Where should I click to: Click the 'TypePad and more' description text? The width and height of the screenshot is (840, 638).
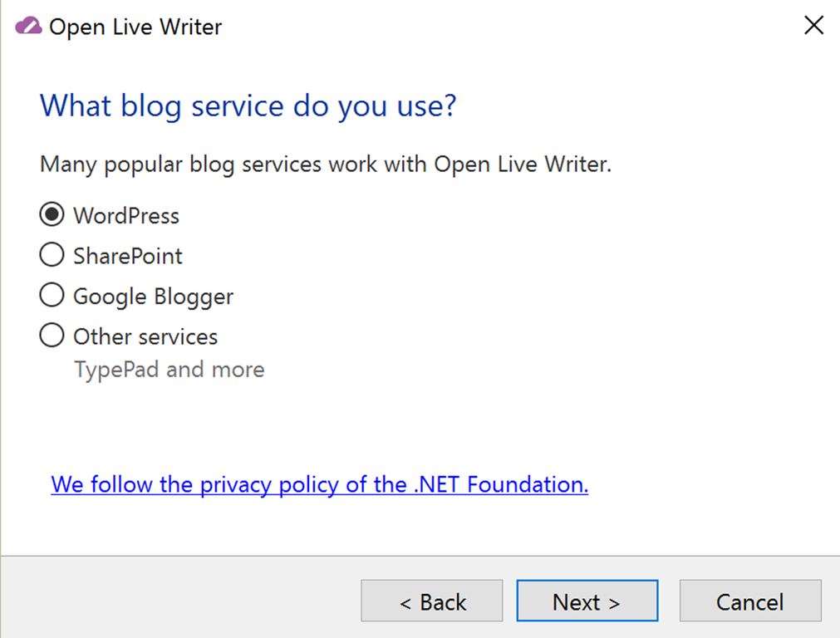[169, 370]
